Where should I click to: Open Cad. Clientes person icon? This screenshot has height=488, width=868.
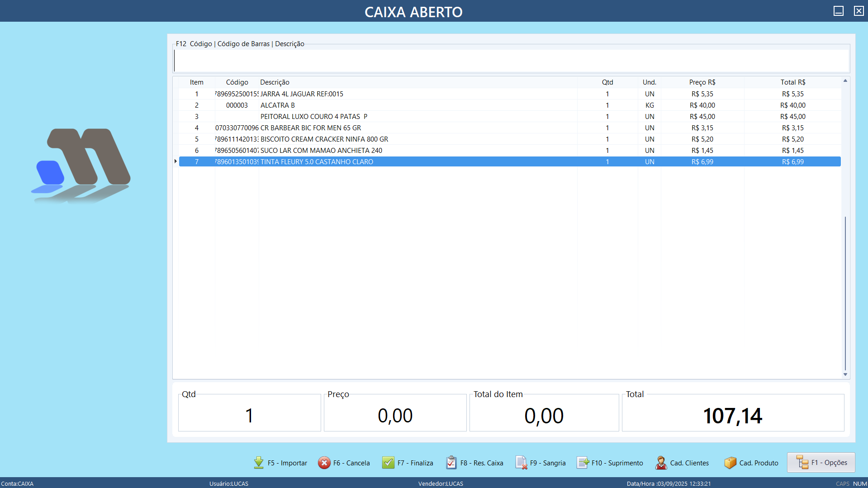pyautogui.click(x=661, y=463)
